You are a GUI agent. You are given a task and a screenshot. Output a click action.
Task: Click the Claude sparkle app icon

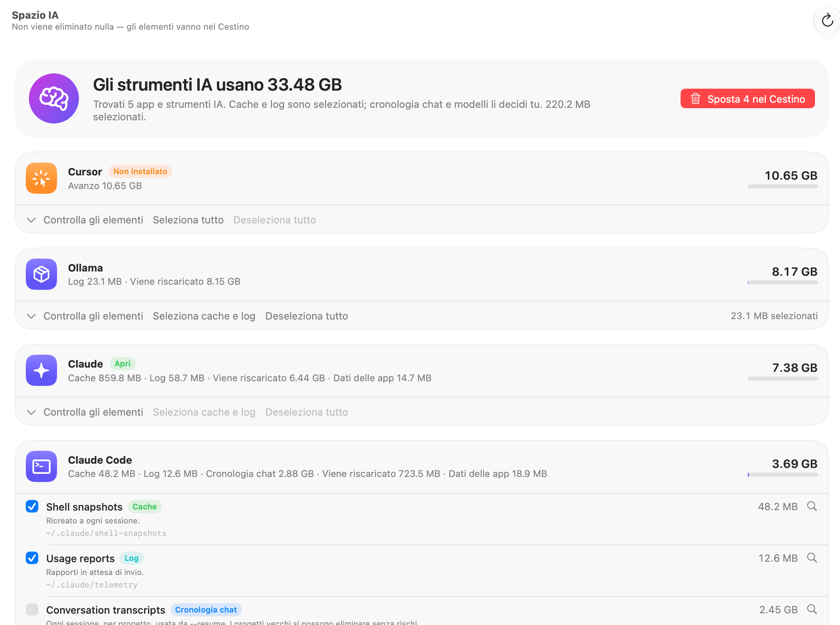point(41,370)
